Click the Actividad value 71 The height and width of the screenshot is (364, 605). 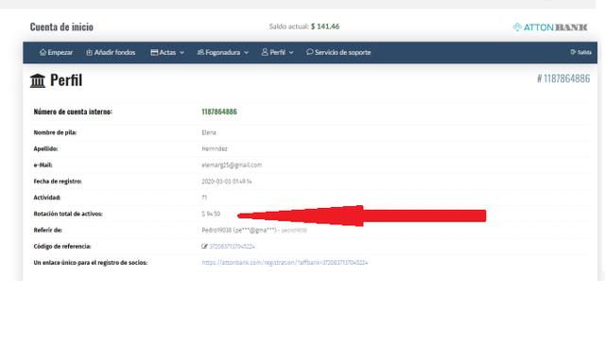(204, 198)
